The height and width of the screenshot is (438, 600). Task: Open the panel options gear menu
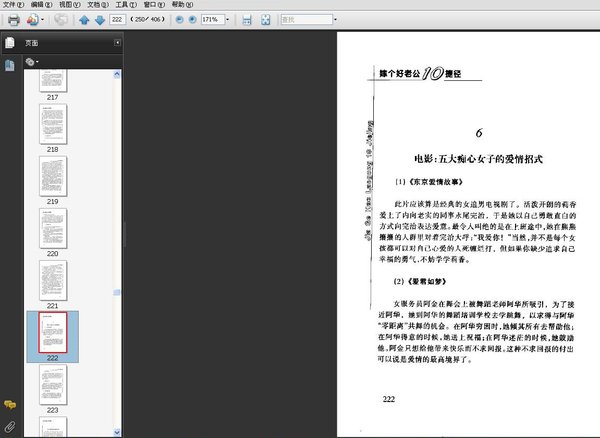[32, 62]
